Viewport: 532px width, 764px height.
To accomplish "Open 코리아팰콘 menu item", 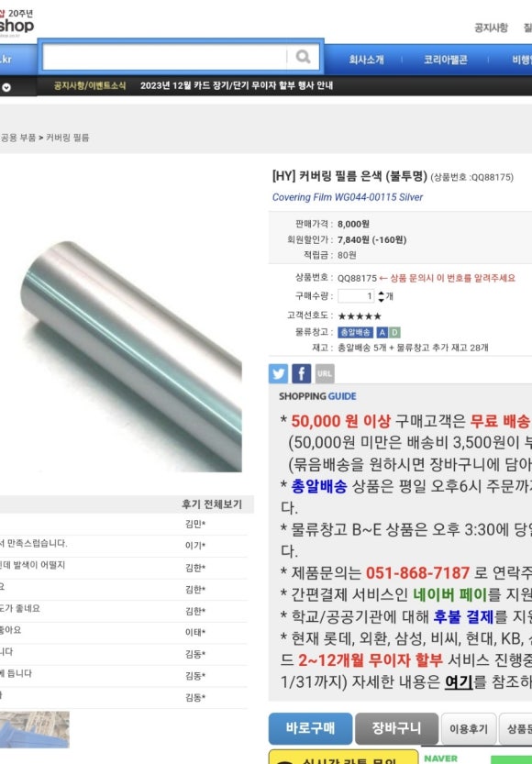I will coord(445,60).
